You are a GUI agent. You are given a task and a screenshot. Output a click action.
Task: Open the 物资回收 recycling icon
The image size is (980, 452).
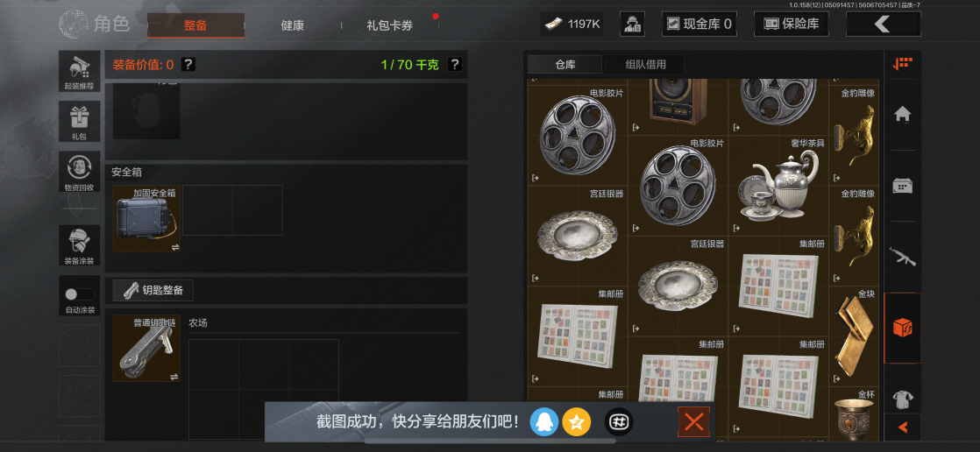tap(80, 172)
